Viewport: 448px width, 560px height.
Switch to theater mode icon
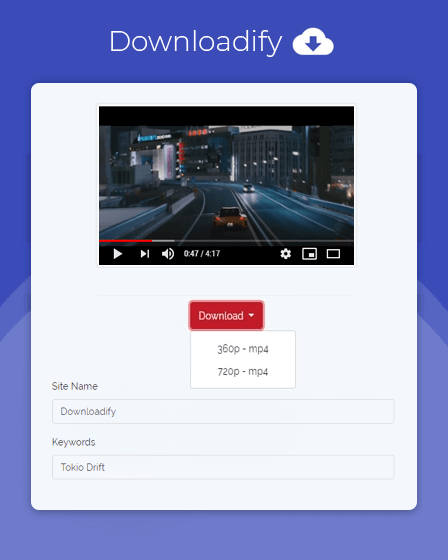coord(333,254)
